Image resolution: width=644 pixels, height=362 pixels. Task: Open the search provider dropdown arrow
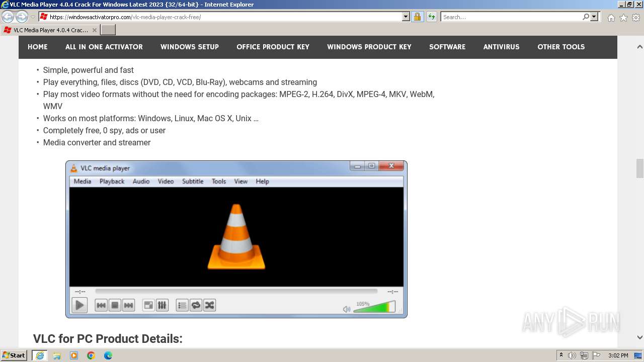[594, 17]
